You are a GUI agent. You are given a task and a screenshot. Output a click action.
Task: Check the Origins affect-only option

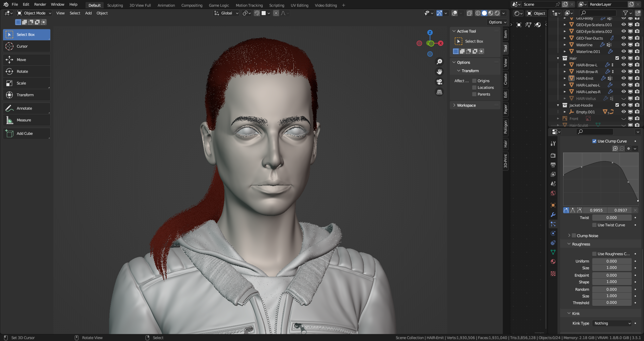pyautogui.click(x=474, y=81)
